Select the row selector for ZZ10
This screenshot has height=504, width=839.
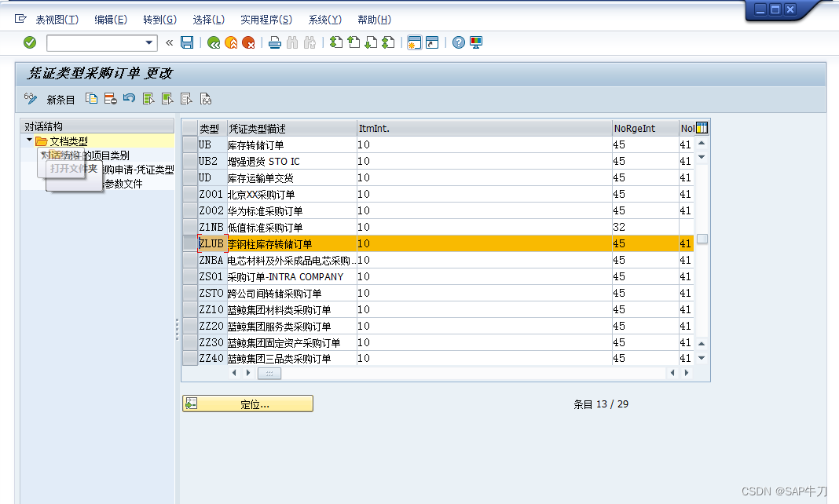pyautogui.click(x=189, y=309)
